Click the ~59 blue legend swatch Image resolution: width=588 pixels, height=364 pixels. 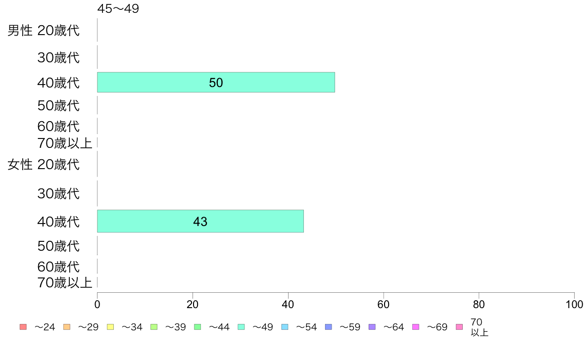329,327
